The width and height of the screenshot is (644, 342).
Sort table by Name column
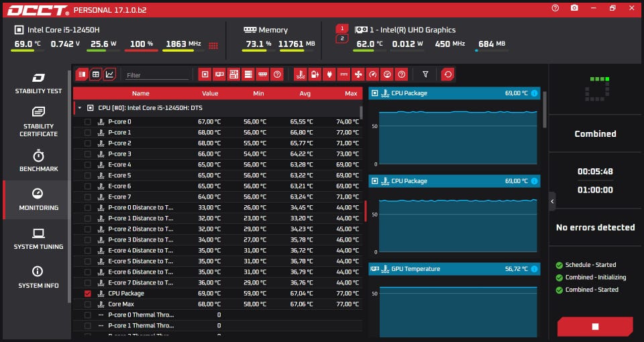point(140,94)
